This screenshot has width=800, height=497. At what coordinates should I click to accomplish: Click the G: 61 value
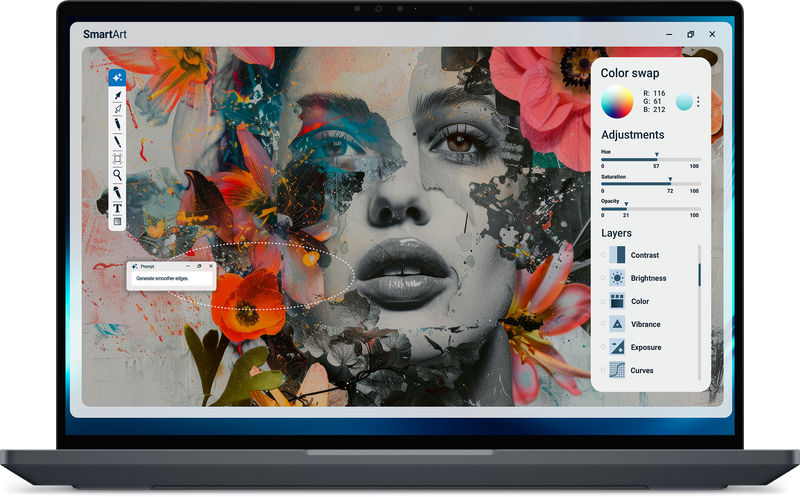652,102
